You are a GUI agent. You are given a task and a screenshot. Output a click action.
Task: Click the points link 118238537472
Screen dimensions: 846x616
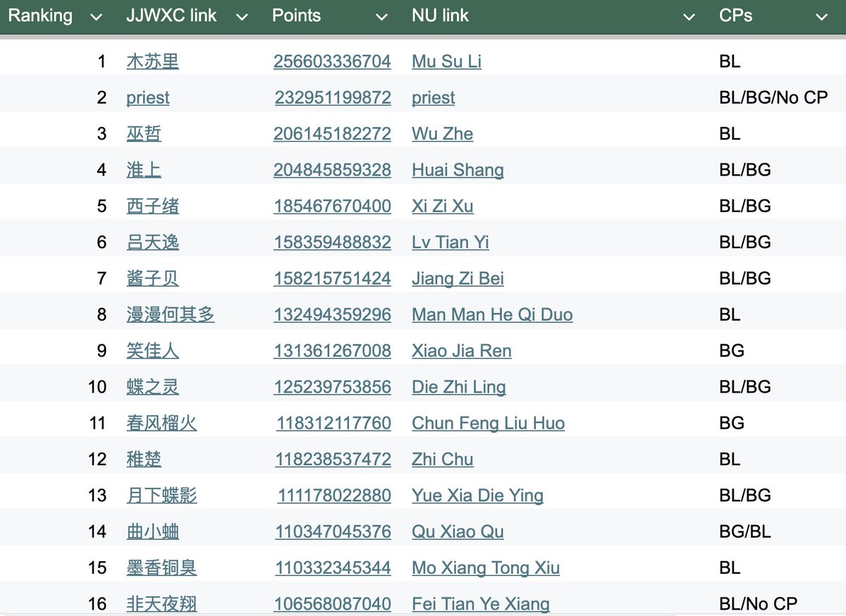pyautogui.click(x=333, y=460)
